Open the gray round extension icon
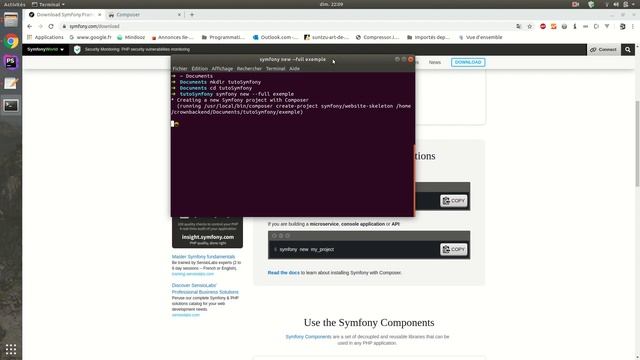640x360 pixels. click(x=564, y=26)
